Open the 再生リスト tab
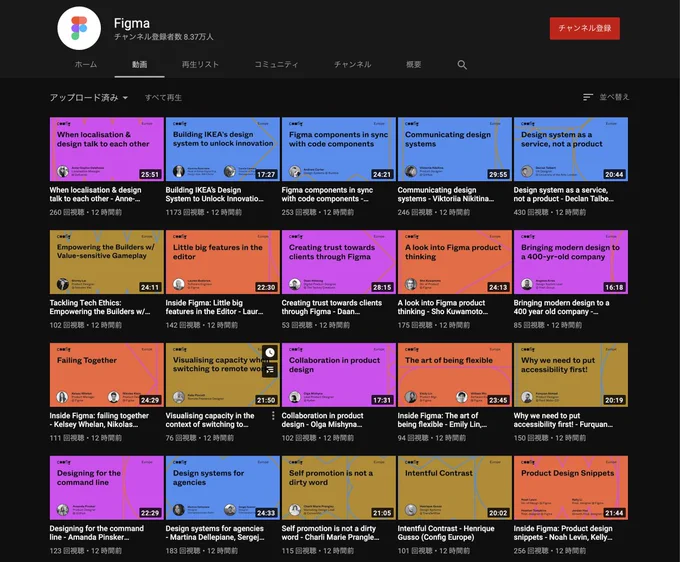The height and width of the screenshot is (562, 680). pyautogui.click(x=200, y=65)
